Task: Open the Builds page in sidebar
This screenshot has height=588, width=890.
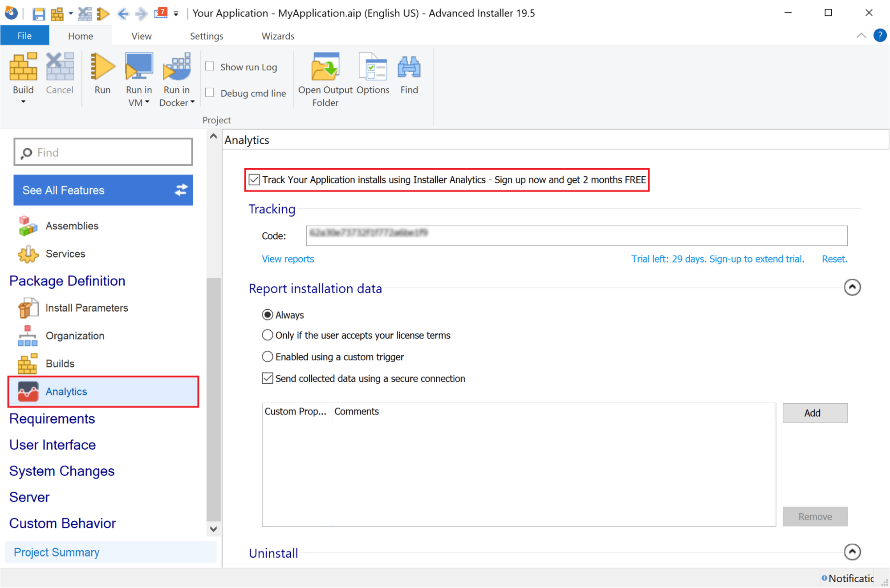Action: point(60,364)
